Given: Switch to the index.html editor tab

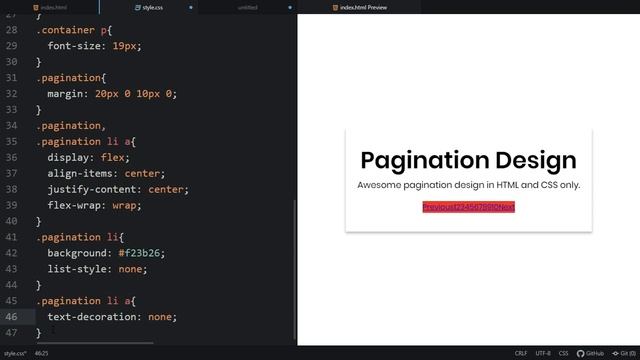Looking at the screenshot, I should pyautogui.click(x=50, y=7).
